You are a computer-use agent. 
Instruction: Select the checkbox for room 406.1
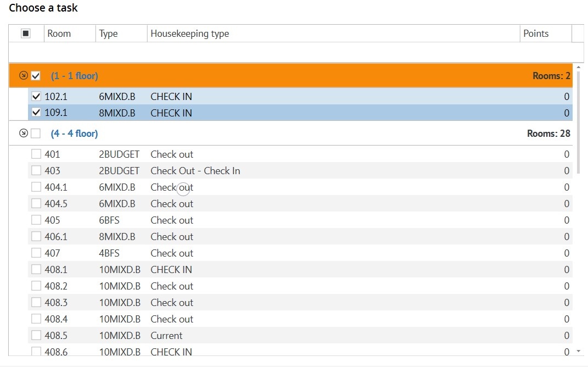pyautogui.click(x=36, y=236)
